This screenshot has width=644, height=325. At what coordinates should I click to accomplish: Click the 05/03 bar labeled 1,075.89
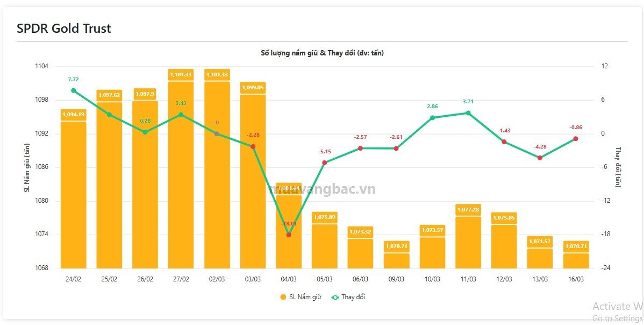click(x=325, y=246)
